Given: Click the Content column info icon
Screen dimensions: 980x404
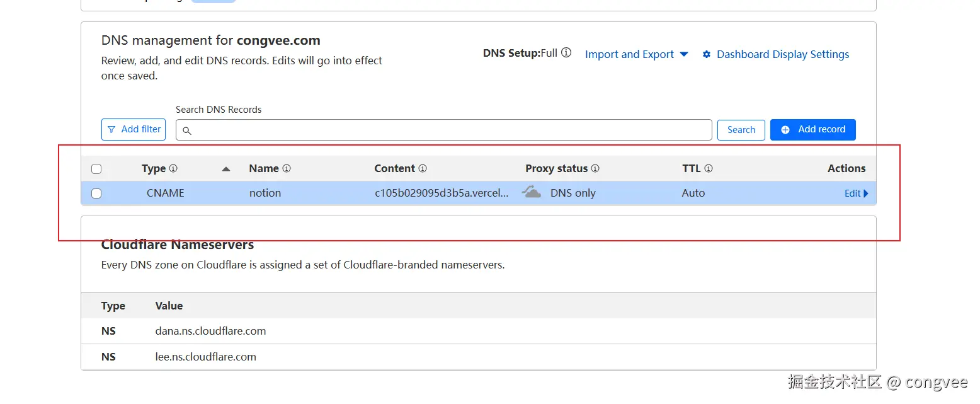Looking at the screenshot, I should click(x=423, y=168).
